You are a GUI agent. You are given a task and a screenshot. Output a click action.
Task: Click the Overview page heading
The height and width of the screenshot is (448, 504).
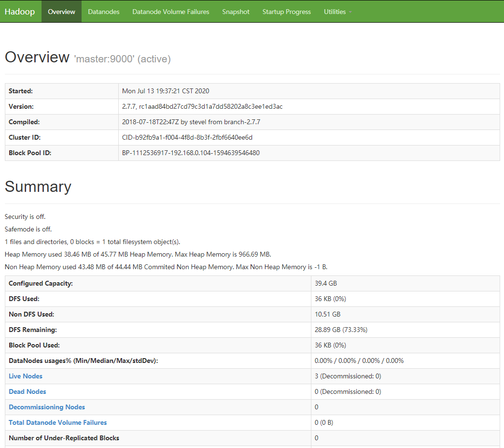tap(37, 57)
